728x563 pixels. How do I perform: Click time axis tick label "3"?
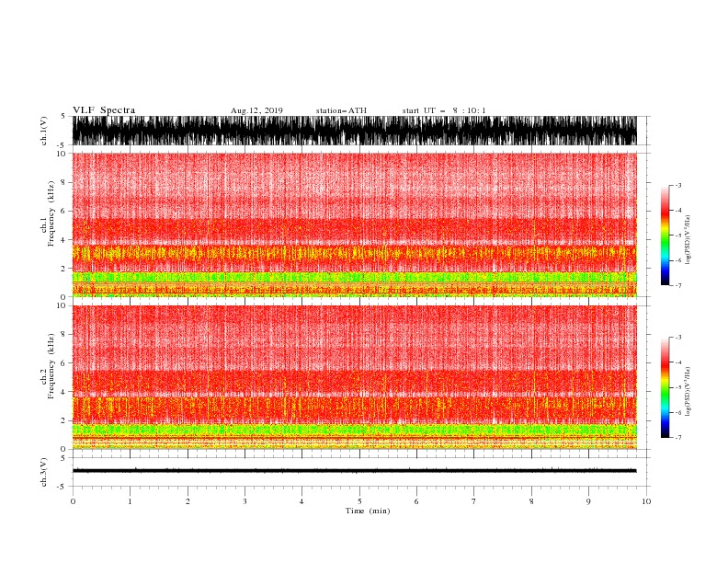click(x=245, y=501)
